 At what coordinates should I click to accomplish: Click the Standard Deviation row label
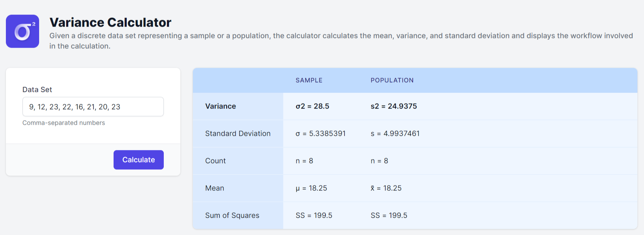click(x=238, y=133)
